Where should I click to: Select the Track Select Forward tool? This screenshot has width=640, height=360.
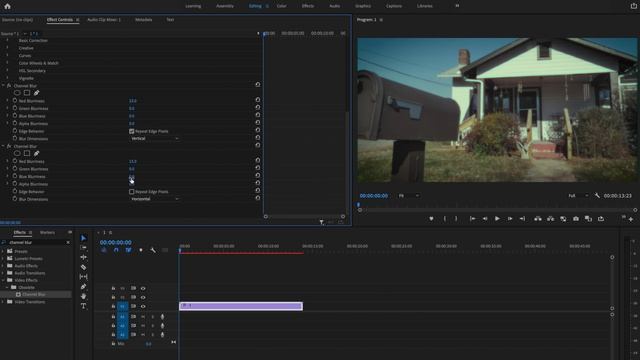click(x=83, y=247)
